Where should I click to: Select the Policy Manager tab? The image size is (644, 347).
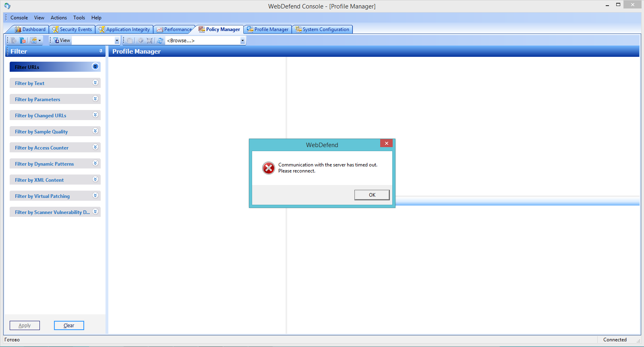pyautogui.click(x=219, y=29)
